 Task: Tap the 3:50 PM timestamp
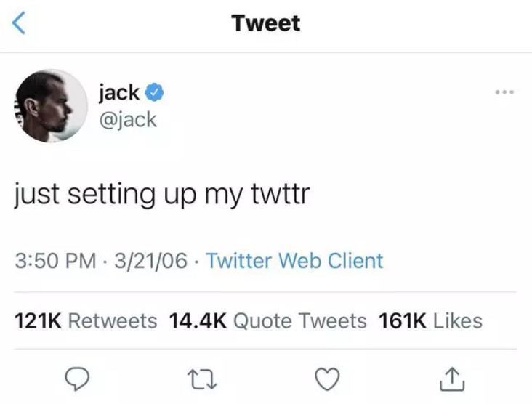point(56,261)
